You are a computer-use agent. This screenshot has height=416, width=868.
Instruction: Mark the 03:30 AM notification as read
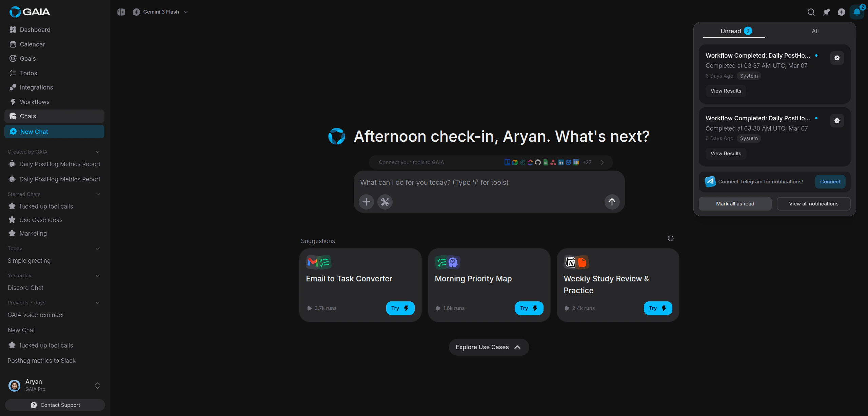[x=837, y=120]
